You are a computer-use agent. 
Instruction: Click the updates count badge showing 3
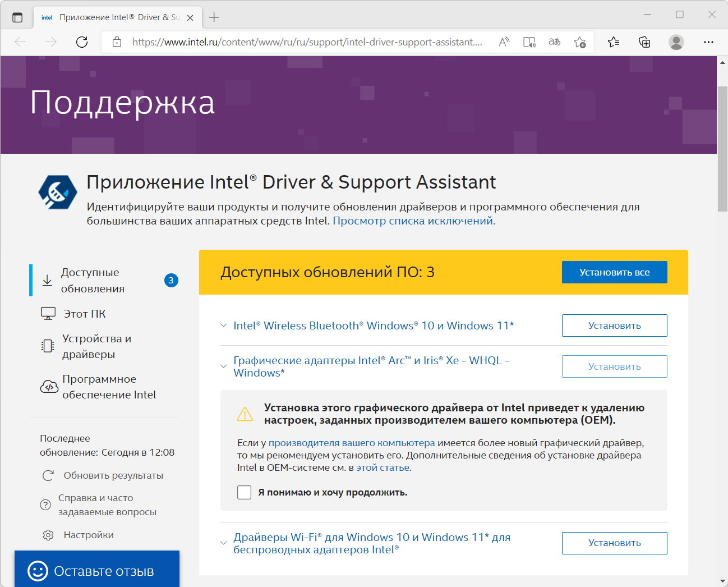tap(171, 280)
